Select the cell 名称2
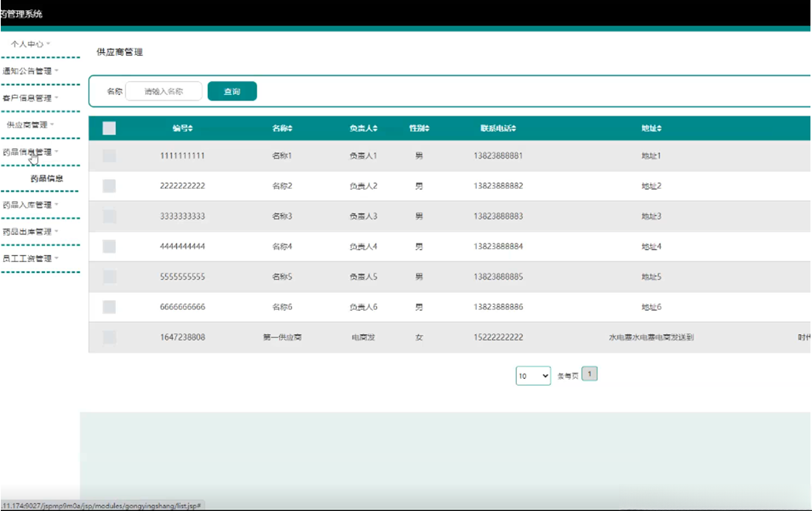The width and height of the screenshot is (812, 511). pos(282,186)
